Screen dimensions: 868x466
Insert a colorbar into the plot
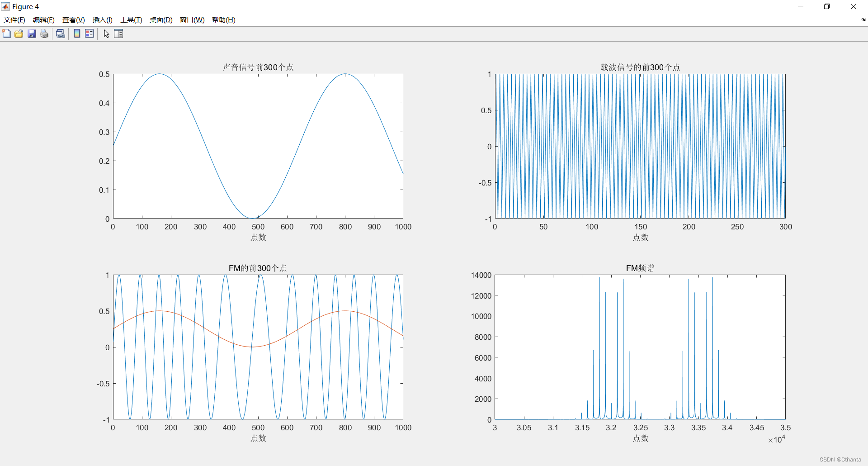tap(76, 33)
